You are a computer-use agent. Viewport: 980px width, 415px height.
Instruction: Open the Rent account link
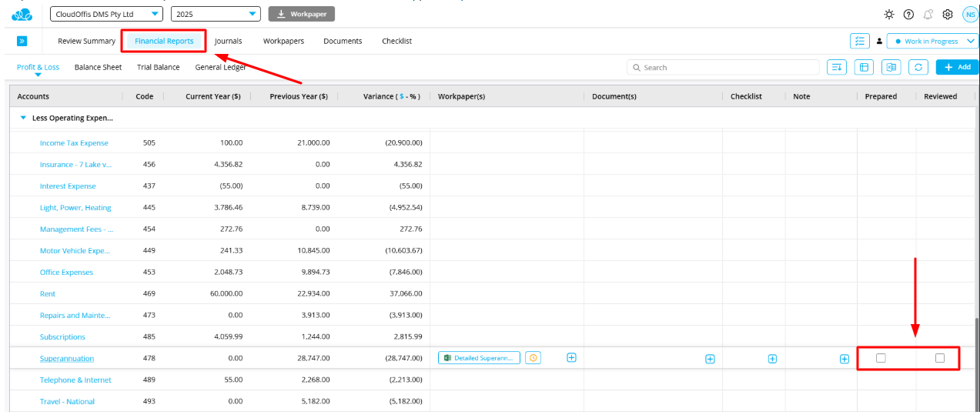pos(48,294)
